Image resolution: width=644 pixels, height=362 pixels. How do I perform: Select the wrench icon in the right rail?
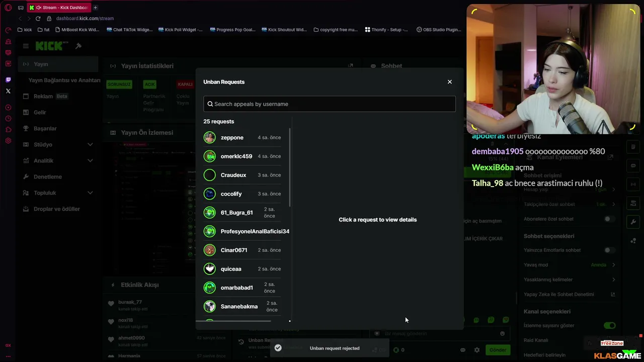pyautogui.click(x=633, y=222)
